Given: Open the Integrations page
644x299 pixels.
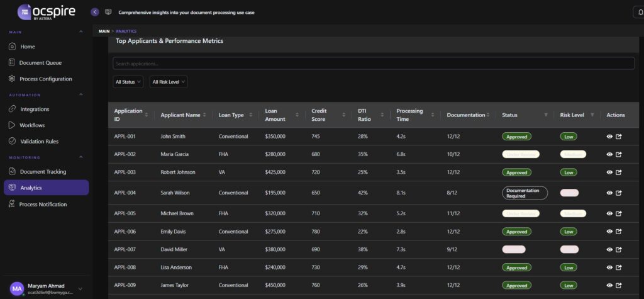Looking at the screenshot, I should pyautogui.click(x=46, y=109).
